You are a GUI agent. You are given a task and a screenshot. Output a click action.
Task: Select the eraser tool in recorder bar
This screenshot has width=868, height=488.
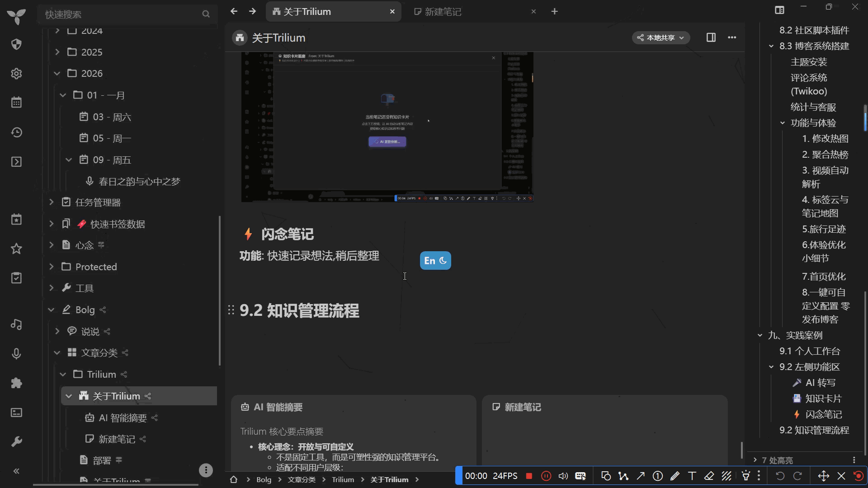tap(709, 476)
